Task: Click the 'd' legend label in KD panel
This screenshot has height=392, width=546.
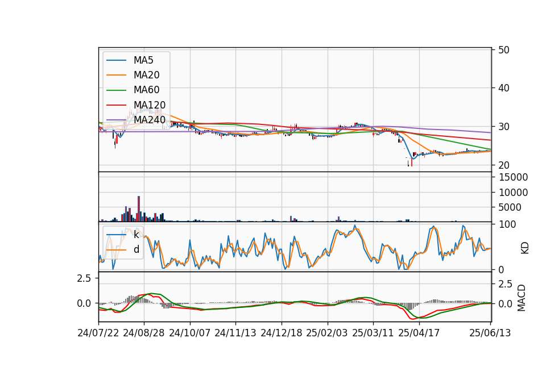Action: 136,249
